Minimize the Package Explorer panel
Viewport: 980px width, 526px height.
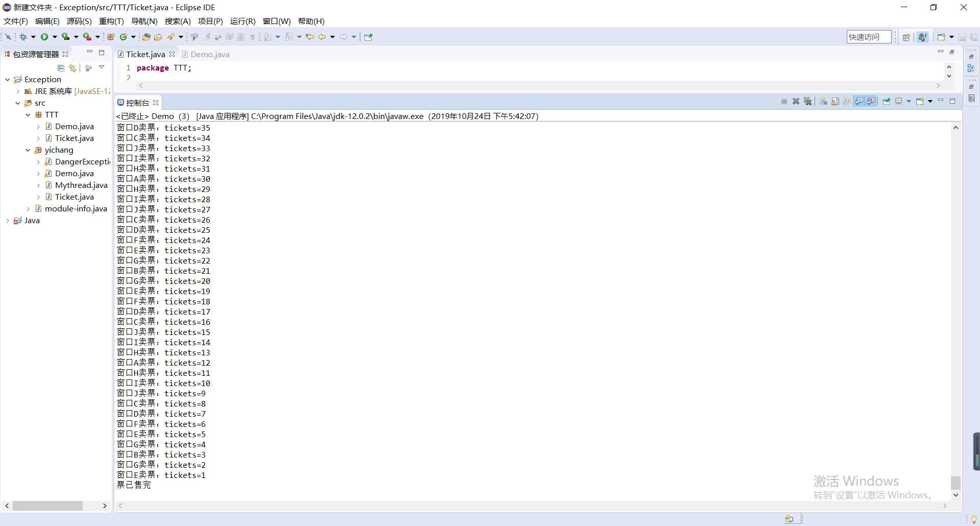(x=90, y=52)
